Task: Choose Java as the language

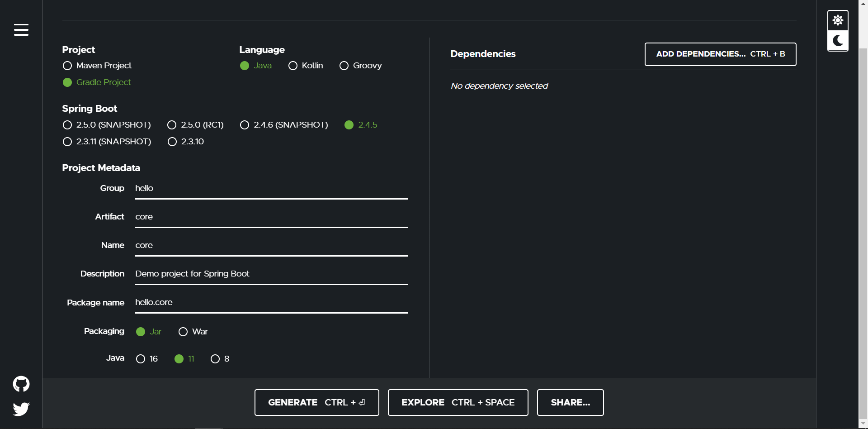Action: [x=256, y=66]
